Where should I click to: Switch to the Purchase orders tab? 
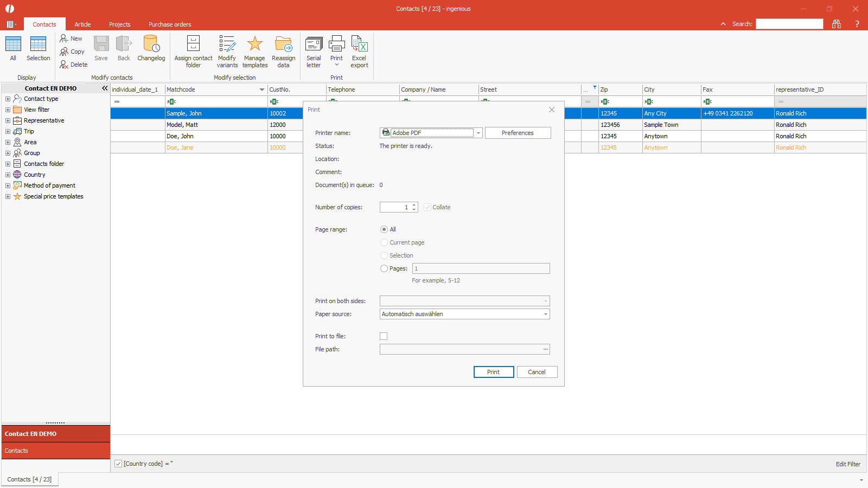point(170,24)
